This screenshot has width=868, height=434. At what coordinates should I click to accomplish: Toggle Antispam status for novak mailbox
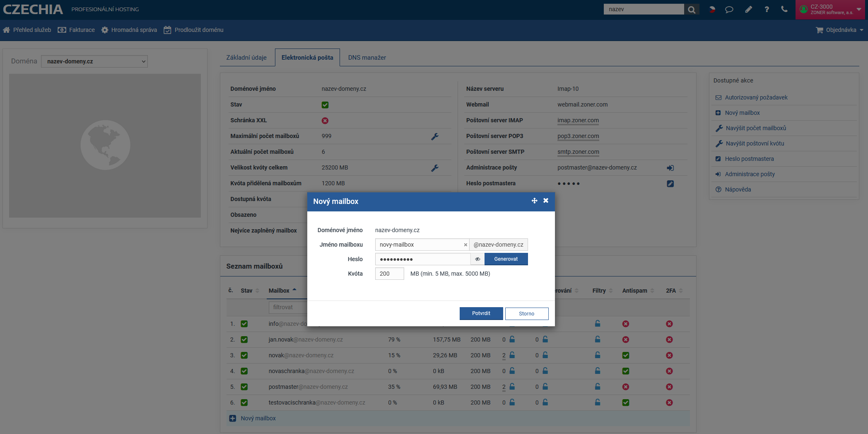625,355
